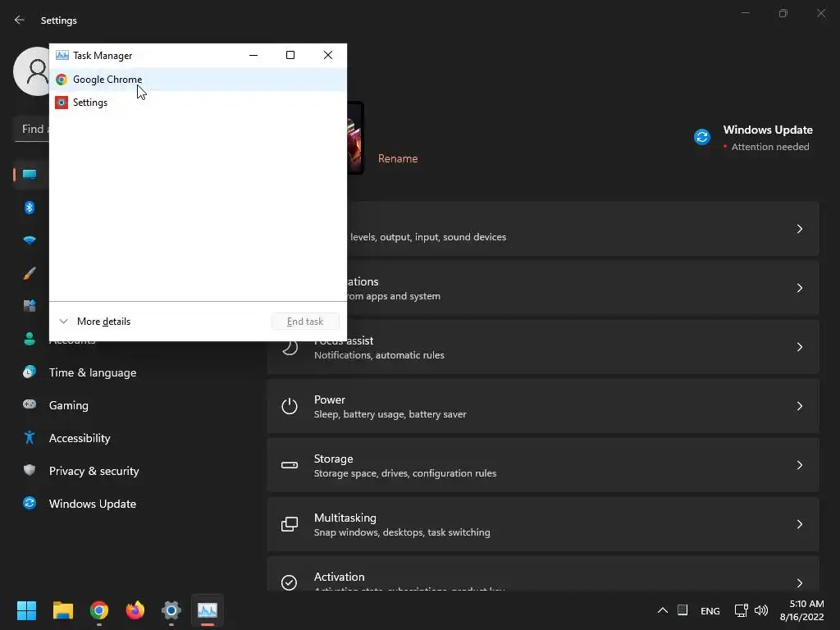This screenshot has height=630, width=840.
Task: Click the Activation checkmark icon
Action: coord(290,582)
